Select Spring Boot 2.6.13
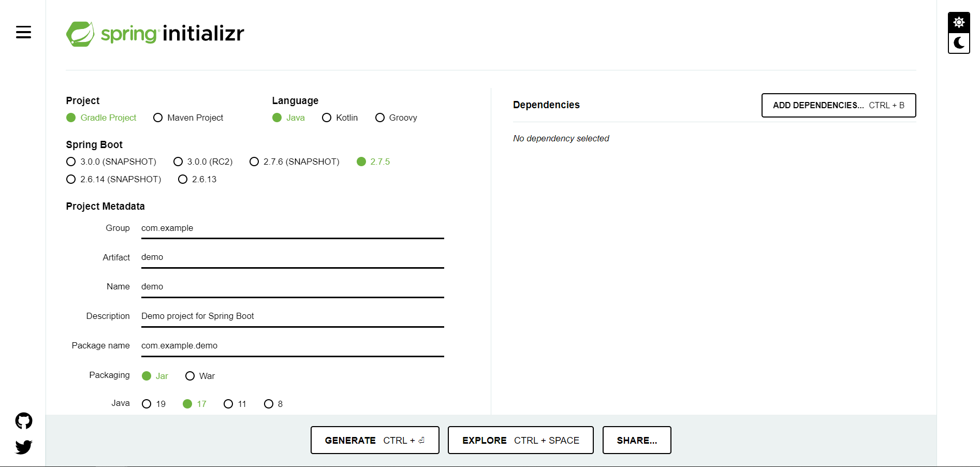 point(197,179)
